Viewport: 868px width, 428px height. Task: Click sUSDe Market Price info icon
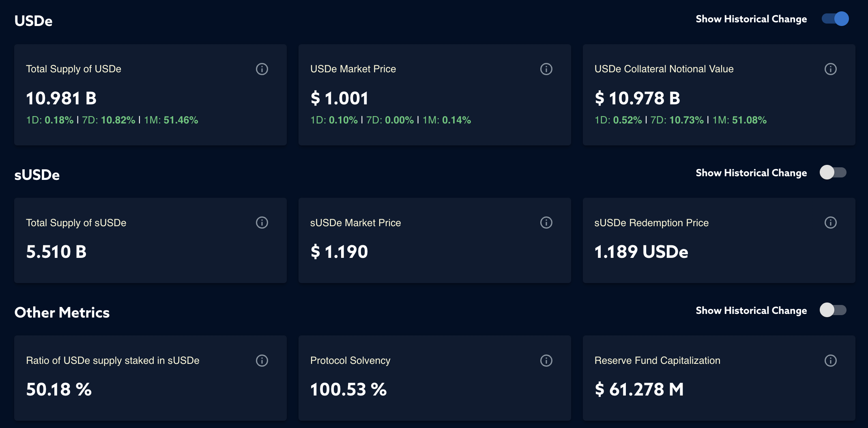tap(546, 223)
